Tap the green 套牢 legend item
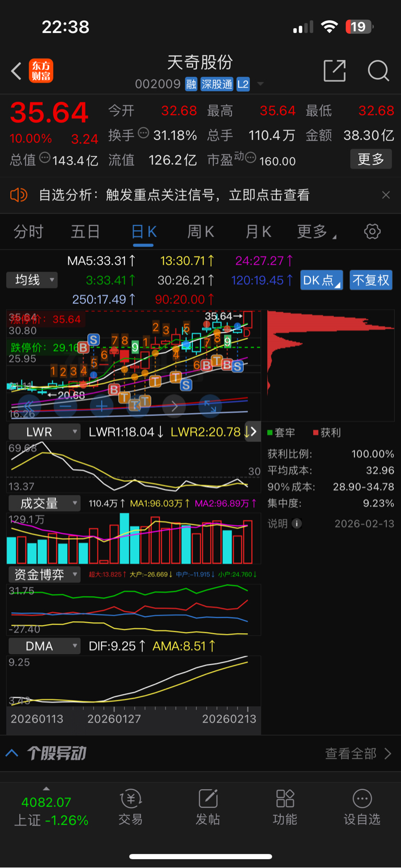401x868 pixels. tap(281, 433)
